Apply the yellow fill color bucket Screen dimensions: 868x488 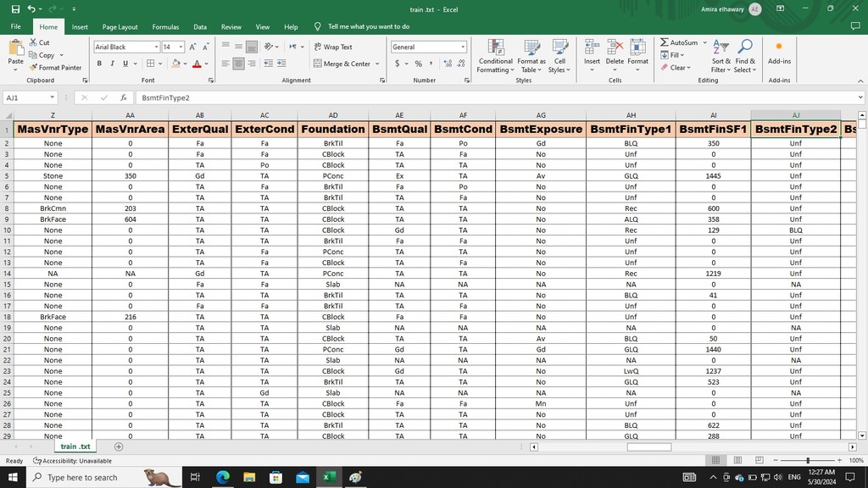[x=175, y=64]
